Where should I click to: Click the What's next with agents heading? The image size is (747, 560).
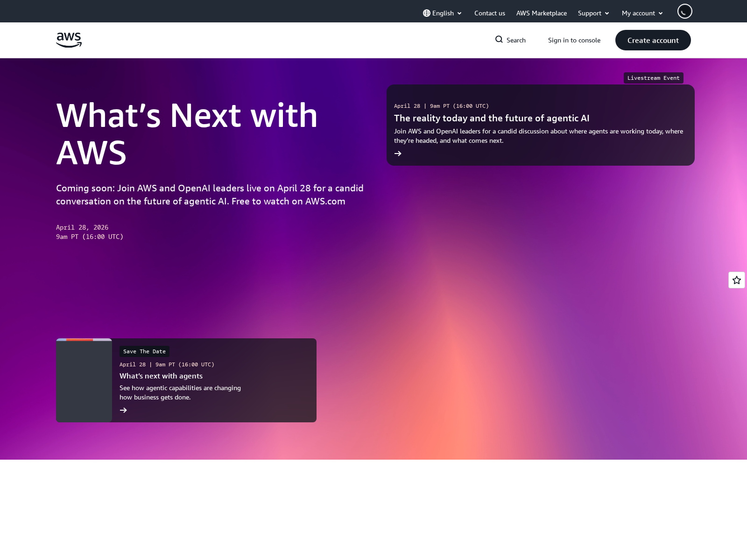[x=161, y=376]
